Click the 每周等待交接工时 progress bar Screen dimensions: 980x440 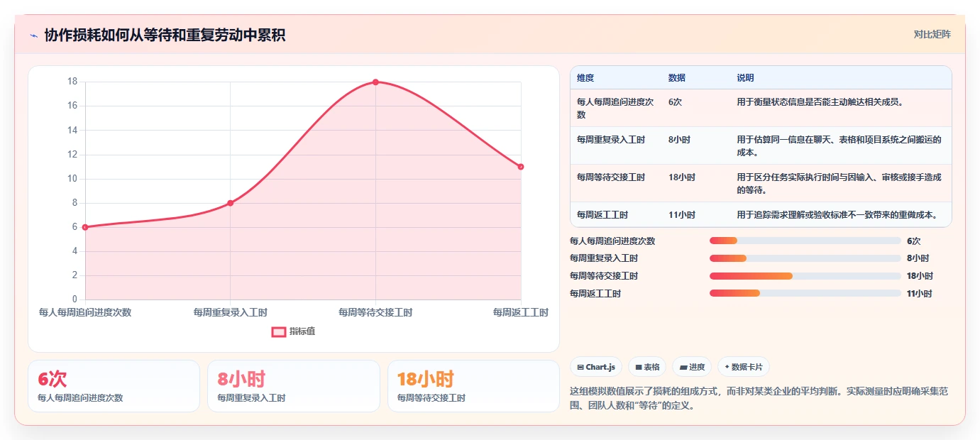(x=805, y=276)
